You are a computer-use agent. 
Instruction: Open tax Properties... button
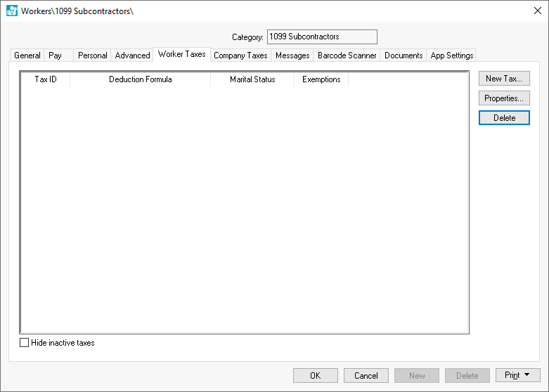click(x=503, y=98)
